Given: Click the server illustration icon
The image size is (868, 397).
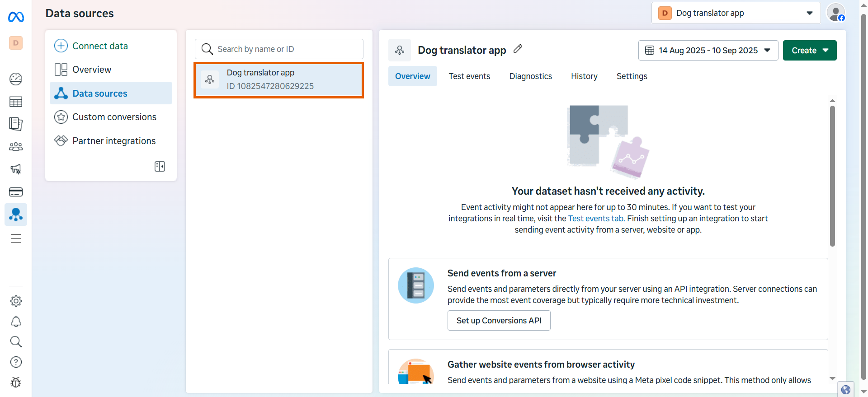Looking at the screenshot, I should pyautogui.click(x=416, y=285).
